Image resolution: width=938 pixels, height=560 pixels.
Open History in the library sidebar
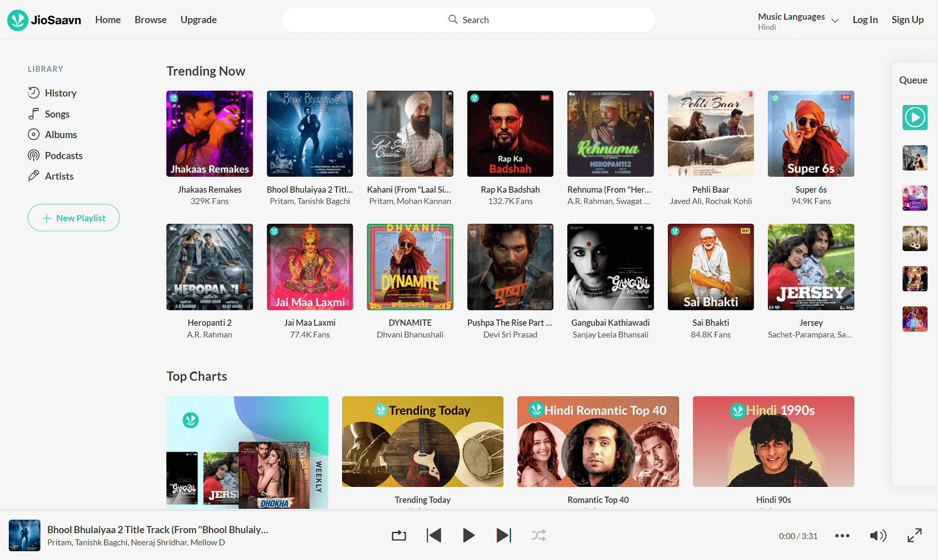pos(53,93)
